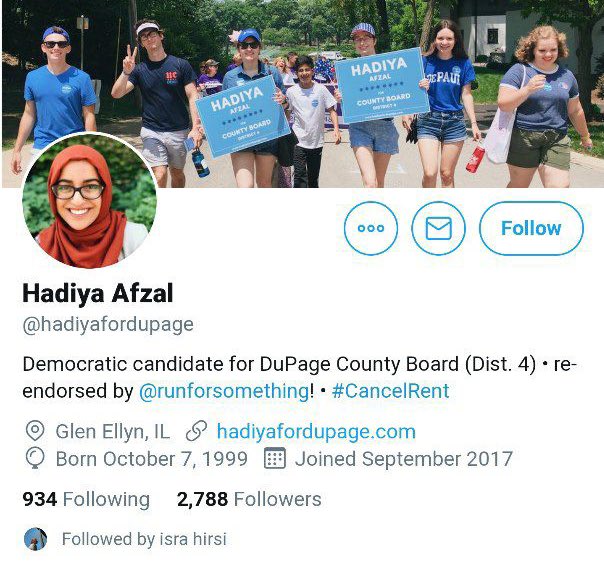The image size is (604, 587).
Task: Click the Born October 7, 1999 text
Action: (152, 459)
